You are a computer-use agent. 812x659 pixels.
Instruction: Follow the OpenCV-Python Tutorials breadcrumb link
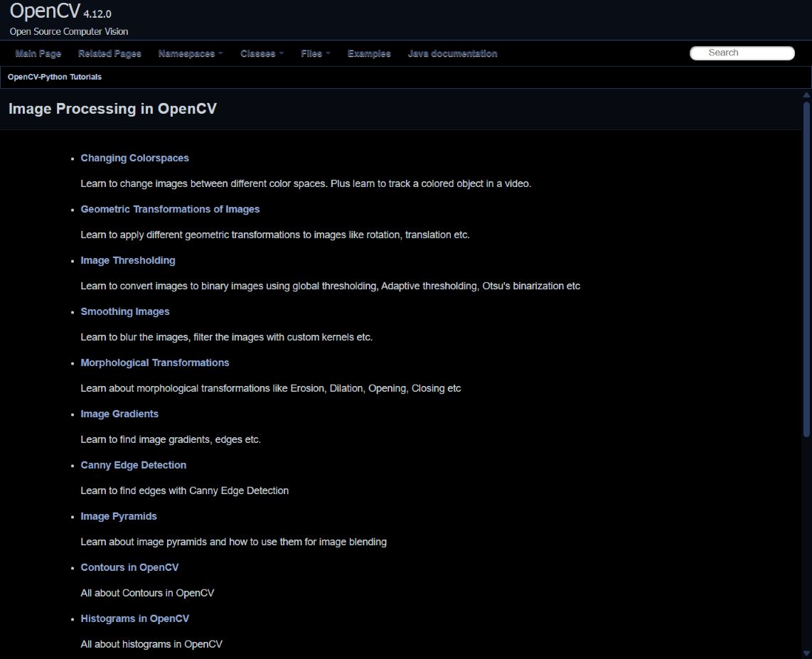[54, 77]
